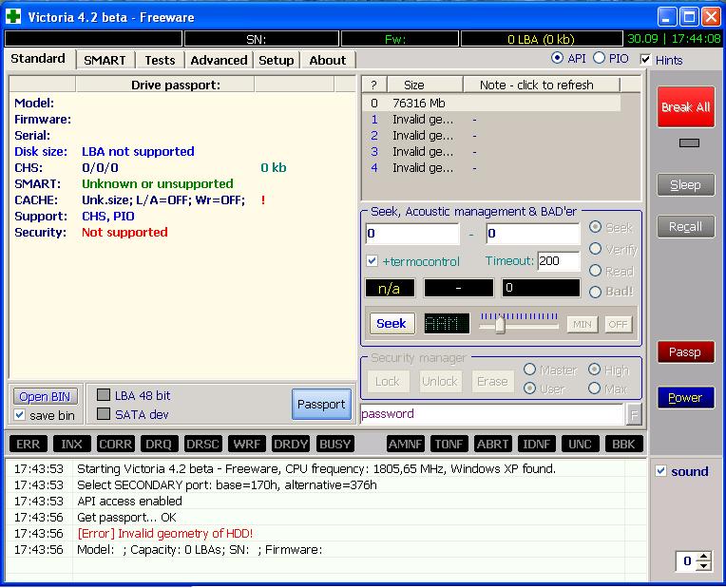Click the DRQ status indicator
Screen dimensions: 726x588
point(159,444)
